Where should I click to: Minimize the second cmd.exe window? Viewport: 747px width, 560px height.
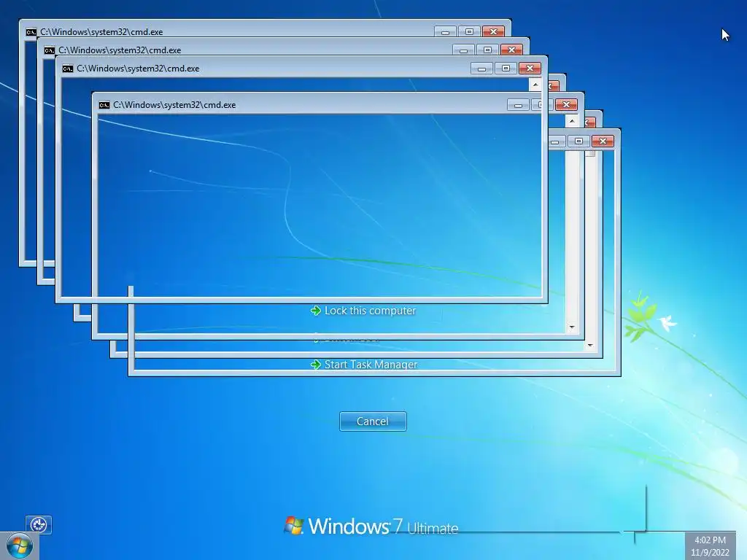tap(463, 50)
